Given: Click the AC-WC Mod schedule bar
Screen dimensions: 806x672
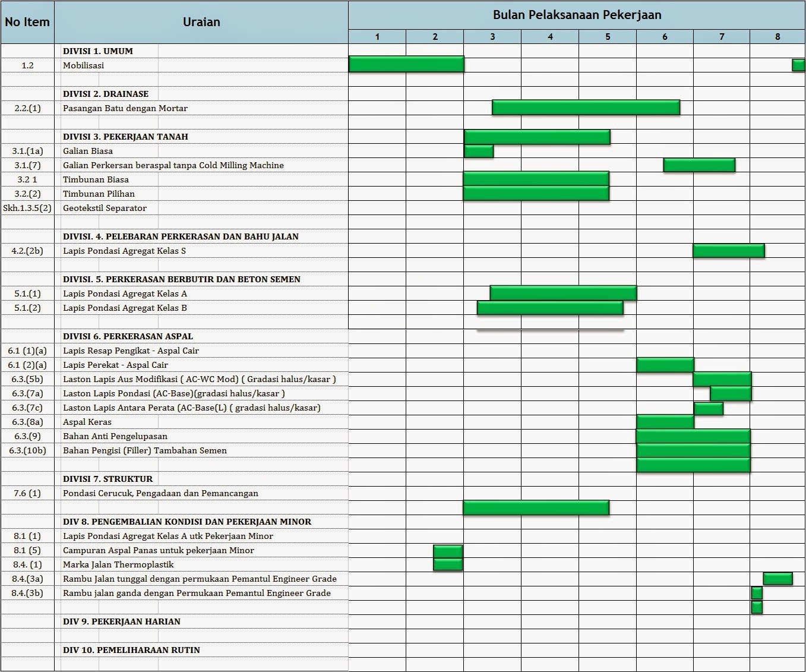Looking at the screenshot, I should [722, 379].
